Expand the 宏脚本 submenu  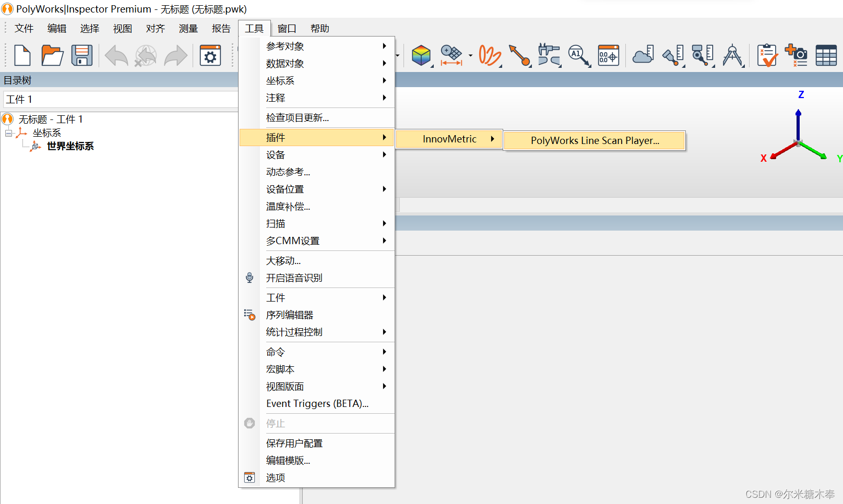317,369
